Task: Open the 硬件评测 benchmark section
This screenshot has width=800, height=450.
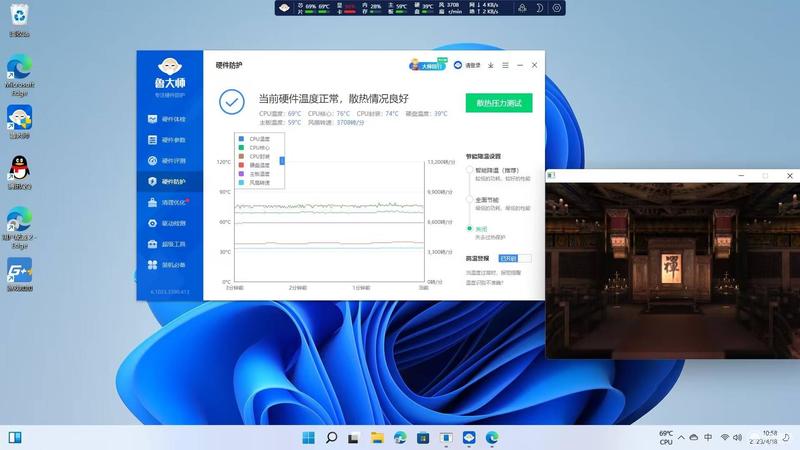Action: [x=168, y=161]
